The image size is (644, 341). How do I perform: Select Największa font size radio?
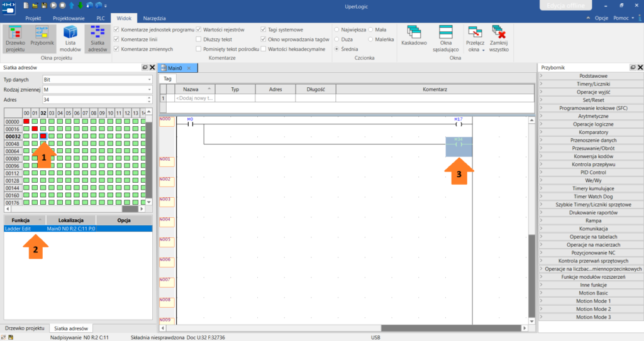(x=337, y=30)
